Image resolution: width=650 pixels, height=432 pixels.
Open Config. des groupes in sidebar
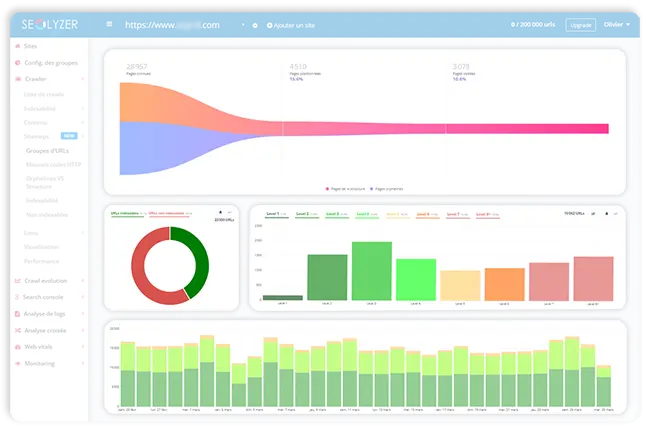[x=51, y=63]
